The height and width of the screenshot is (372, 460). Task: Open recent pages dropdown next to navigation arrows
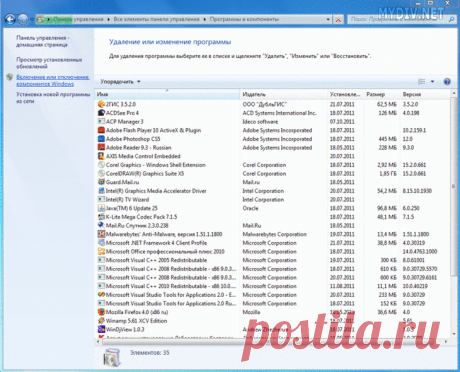(x=32, y=19)
